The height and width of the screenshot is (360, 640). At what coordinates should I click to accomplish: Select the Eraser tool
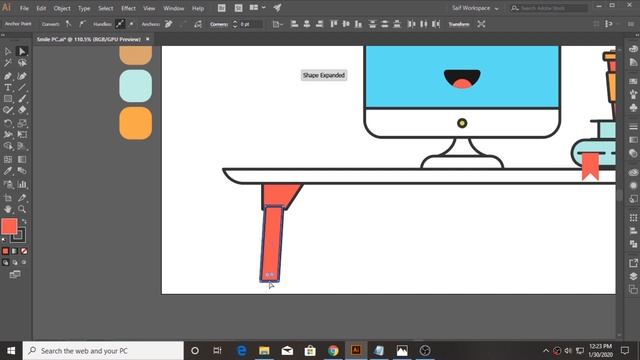pyautogui.click(x=22, y=110)
